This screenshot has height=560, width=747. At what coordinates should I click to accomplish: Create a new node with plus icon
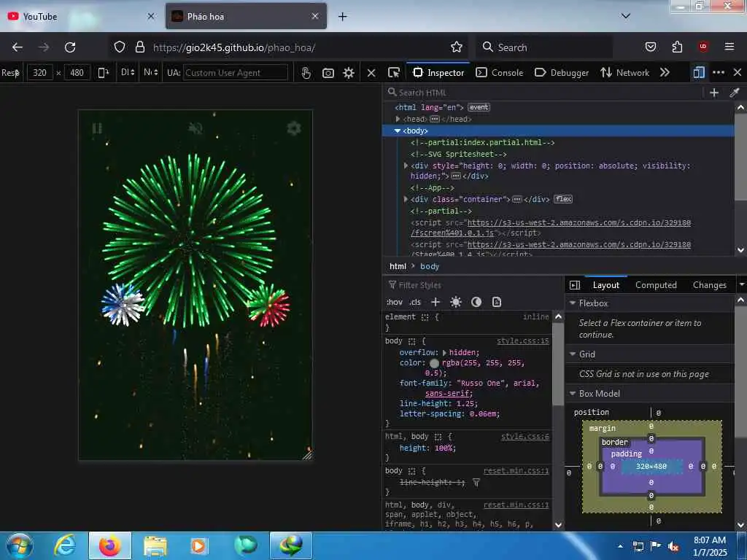coord(713,93)
